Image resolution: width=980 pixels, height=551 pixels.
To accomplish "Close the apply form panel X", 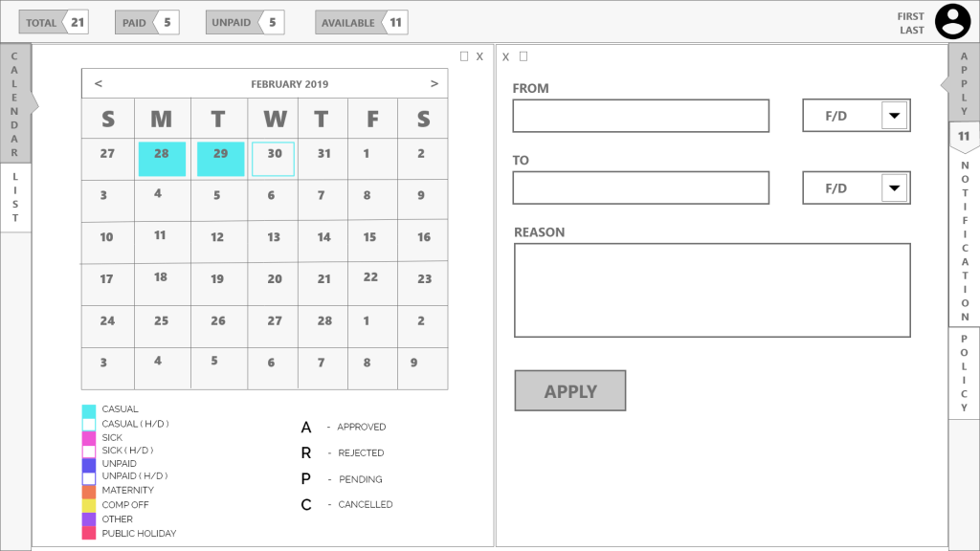I will pyautogui.click(x=505, y=56).
